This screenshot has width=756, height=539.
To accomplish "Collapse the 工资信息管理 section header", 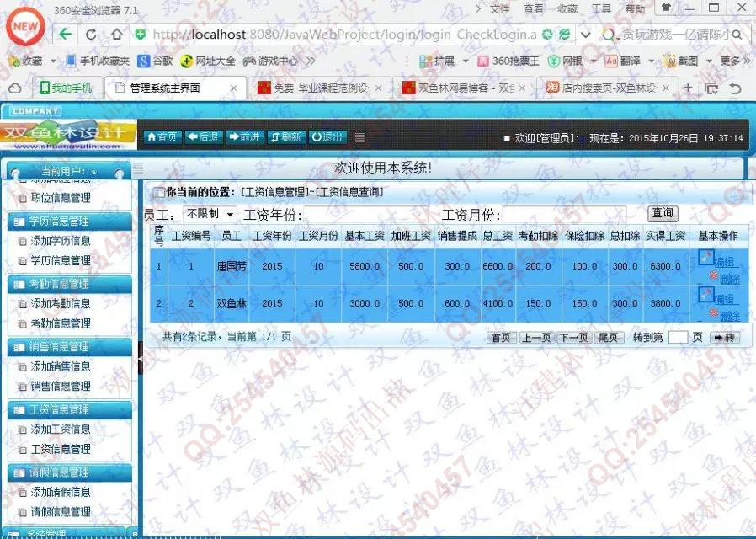I will tap(70, 410).
